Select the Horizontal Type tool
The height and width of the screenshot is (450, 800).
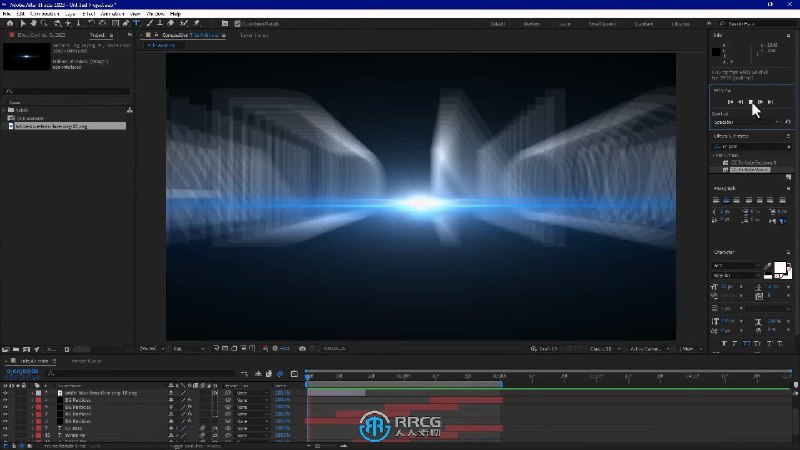(136, 23)
